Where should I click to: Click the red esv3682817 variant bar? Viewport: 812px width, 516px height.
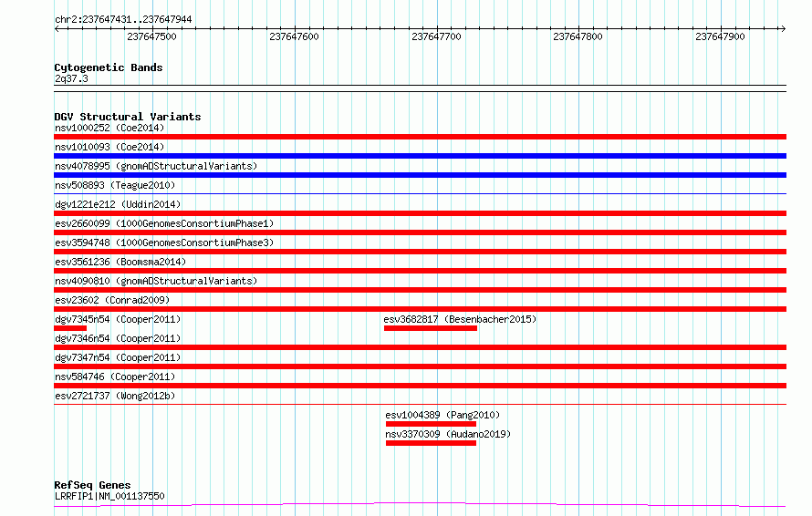pyautogui.click(x=431, y=328)
